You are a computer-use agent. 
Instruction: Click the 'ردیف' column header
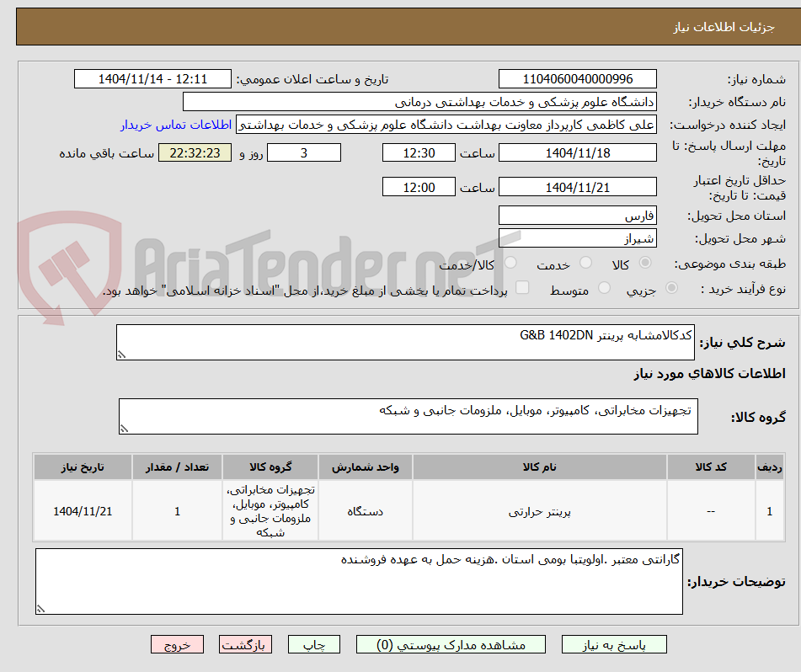pyautogui.click(x=770, y=467)
